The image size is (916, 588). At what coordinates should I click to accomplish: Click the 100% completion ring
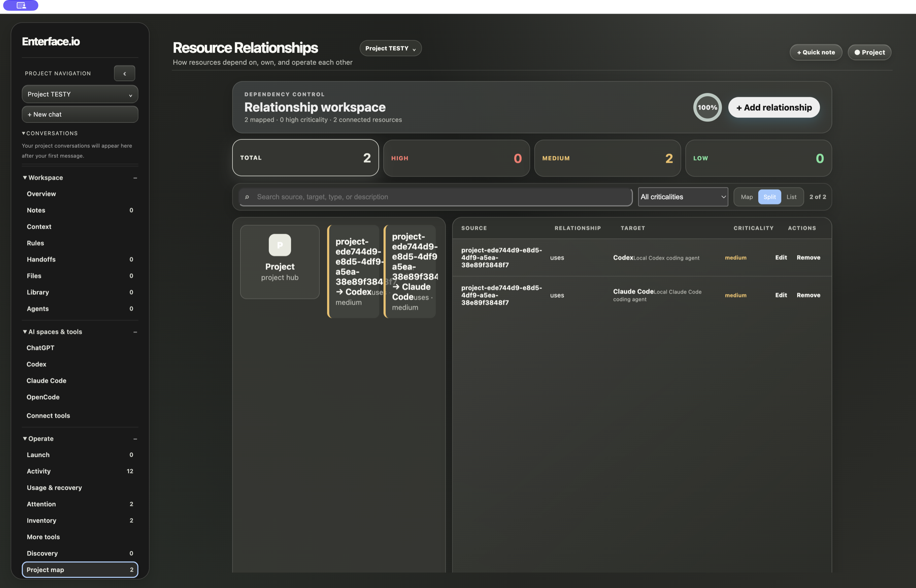coord(707,107)
